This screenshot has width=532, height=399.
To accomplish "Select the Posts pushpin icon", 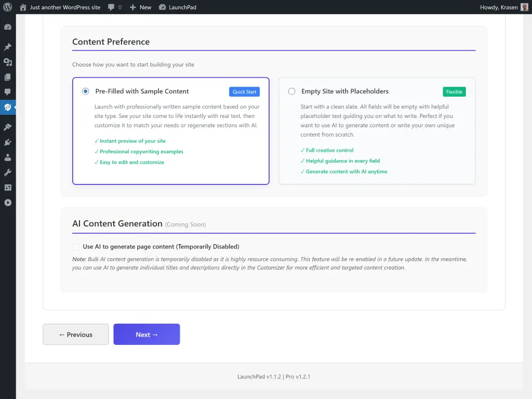I will click(x=8, y=47).
